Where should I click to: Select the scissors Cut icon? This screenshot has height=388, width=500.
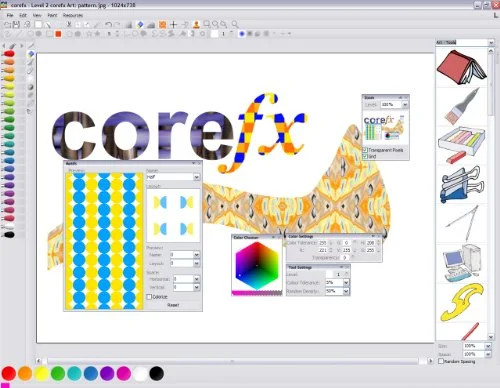(69, 24)
